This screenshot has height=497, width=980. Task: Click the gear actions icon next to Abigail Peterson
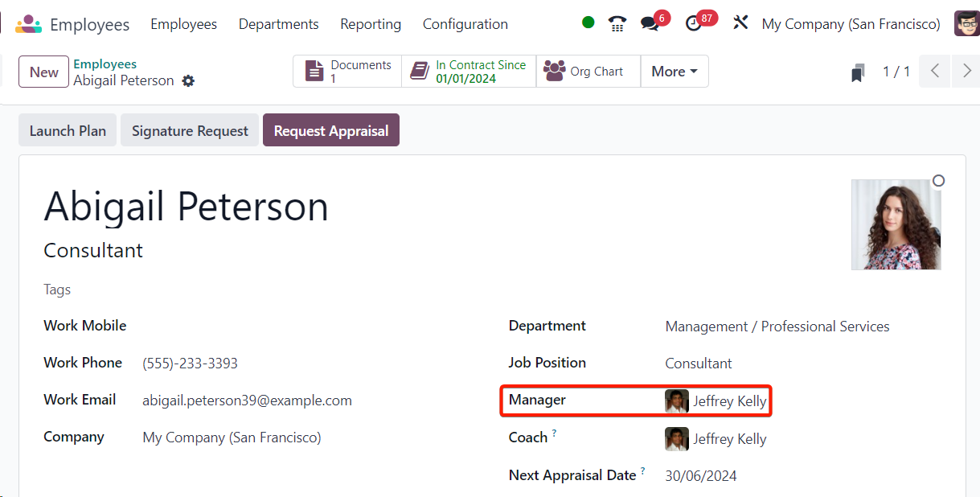188,81
